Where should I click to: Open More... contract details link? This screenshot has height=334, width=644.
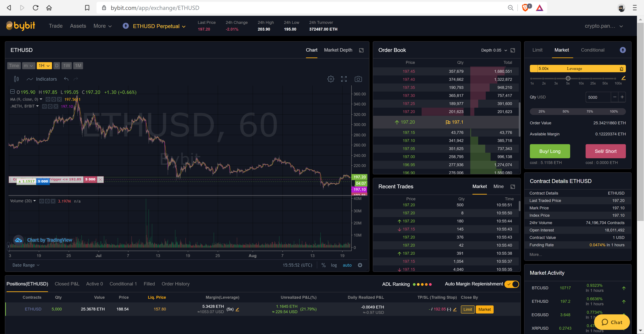click(x=536, y=254)
